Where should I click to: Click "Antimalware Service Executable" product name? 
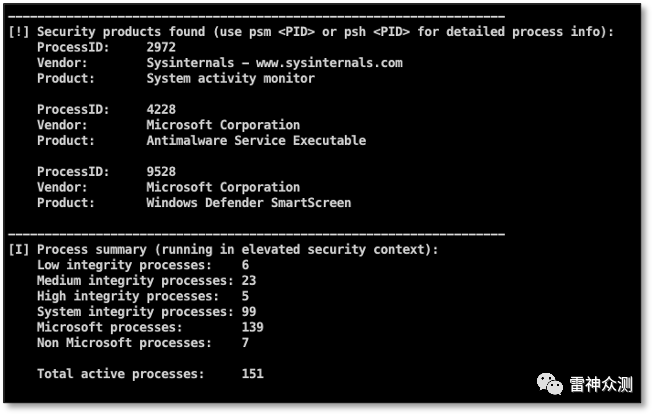tap(256, 141)
